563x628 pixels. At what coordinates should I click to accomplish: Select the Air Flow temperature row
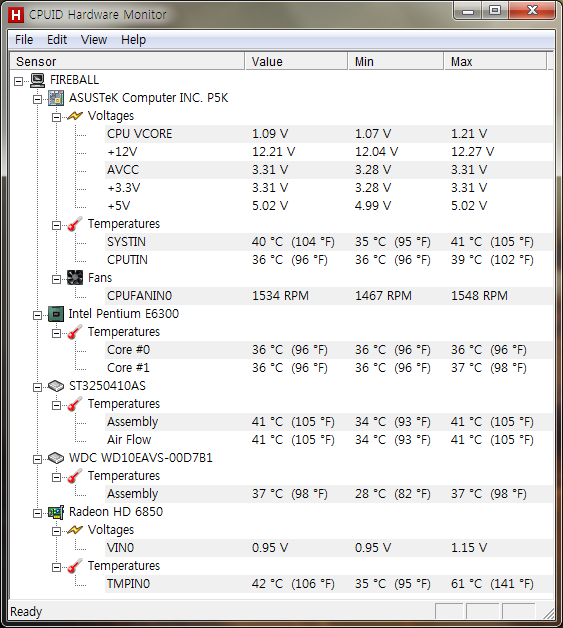[329, 440]
